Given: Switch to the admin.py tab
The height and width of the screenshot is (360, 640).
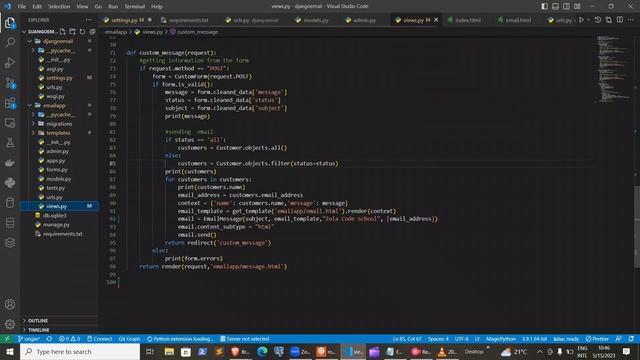Looking at the screenshot, I should pos(364,20).
